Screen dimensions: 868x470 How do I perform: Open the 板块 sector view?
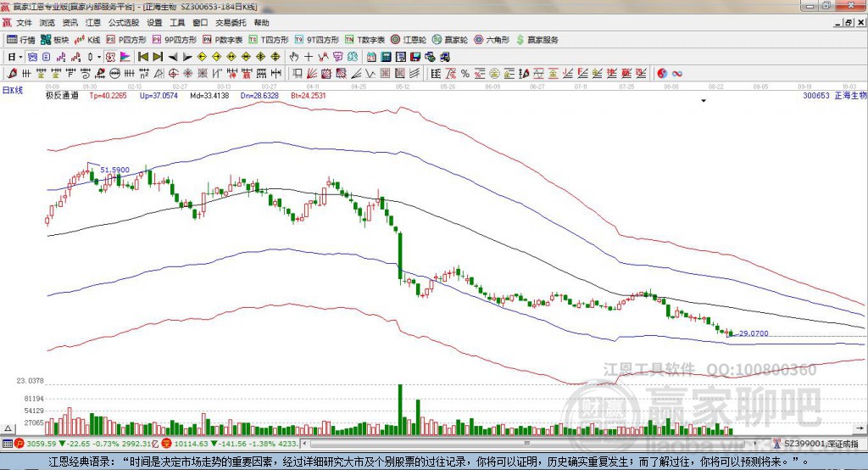pyautogui.click(x=55, y=40)
